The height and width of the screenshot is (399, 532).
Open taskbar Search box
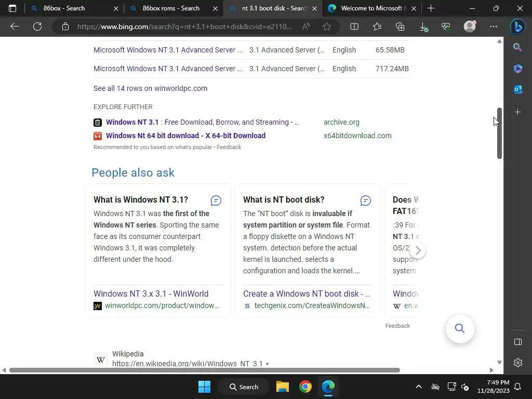coord(244,387)
